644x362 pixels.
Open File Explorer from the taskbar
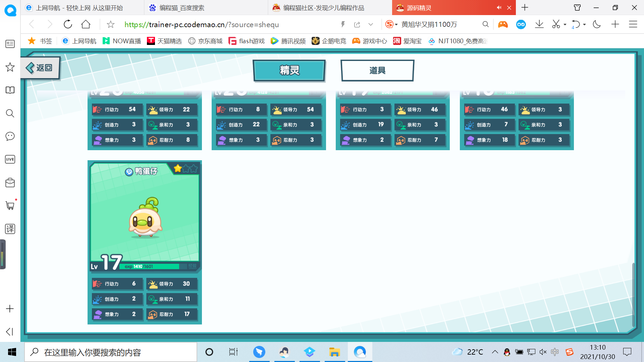pos(334,352)
